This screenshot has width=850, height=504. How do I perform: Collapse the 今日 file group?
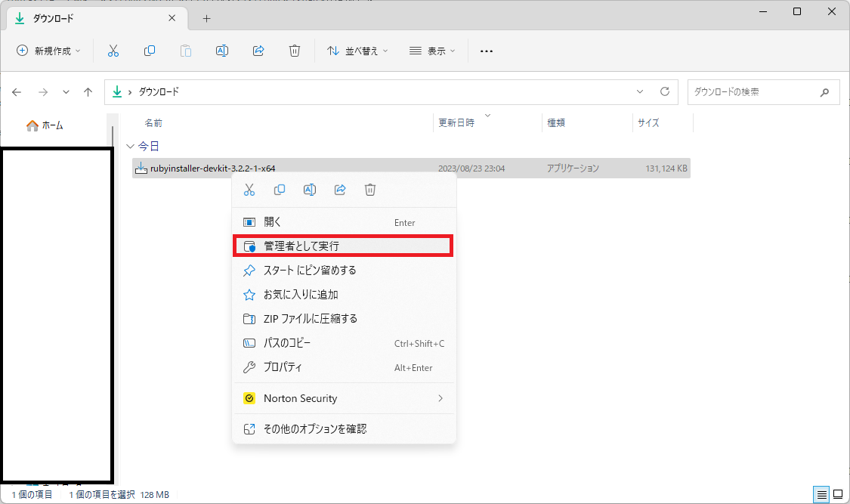point(130,146)
